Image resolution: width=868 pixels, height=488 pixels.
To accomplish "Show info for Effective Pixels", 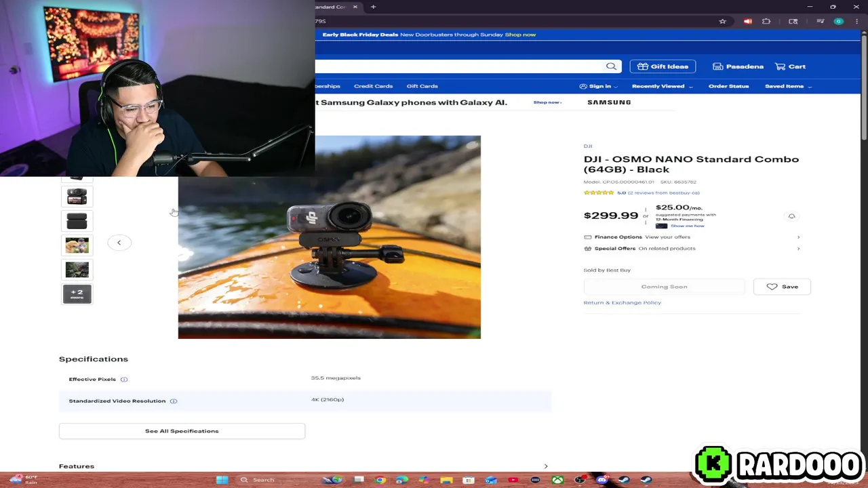I will coord(124,380).
